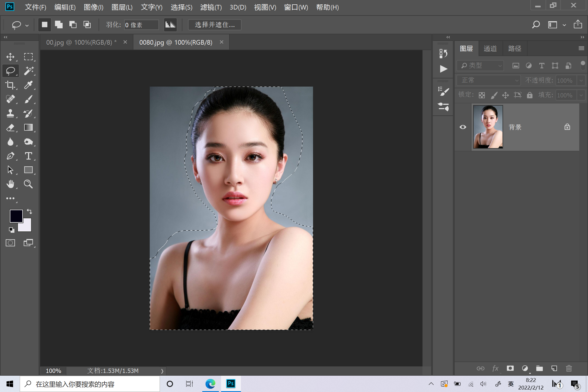The image size is (588, 392).
Task: Toggle lock transparent pixels
Action: pos(482,95)
